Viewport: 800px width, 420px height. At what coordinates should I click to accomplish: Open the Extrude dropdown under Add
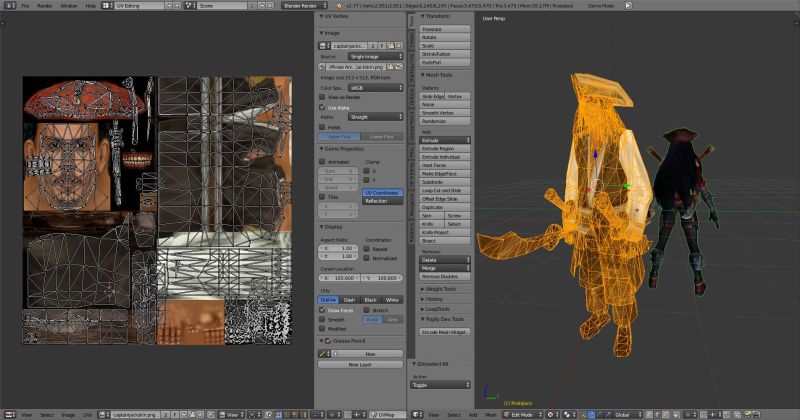(444, 140)
